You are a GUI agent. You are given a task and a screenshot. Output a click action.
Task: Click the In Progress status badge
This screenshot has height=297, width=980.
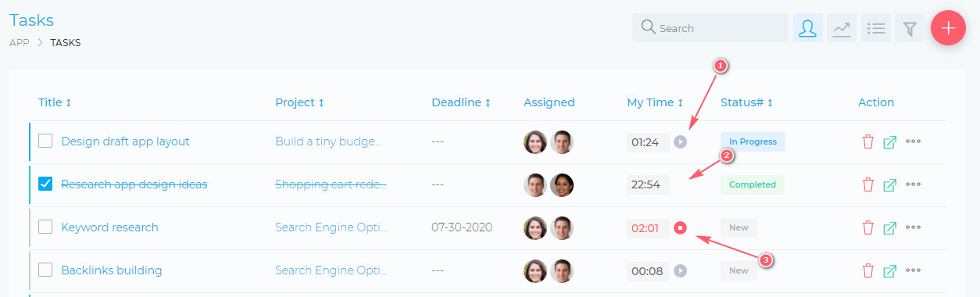pos(753,141)
